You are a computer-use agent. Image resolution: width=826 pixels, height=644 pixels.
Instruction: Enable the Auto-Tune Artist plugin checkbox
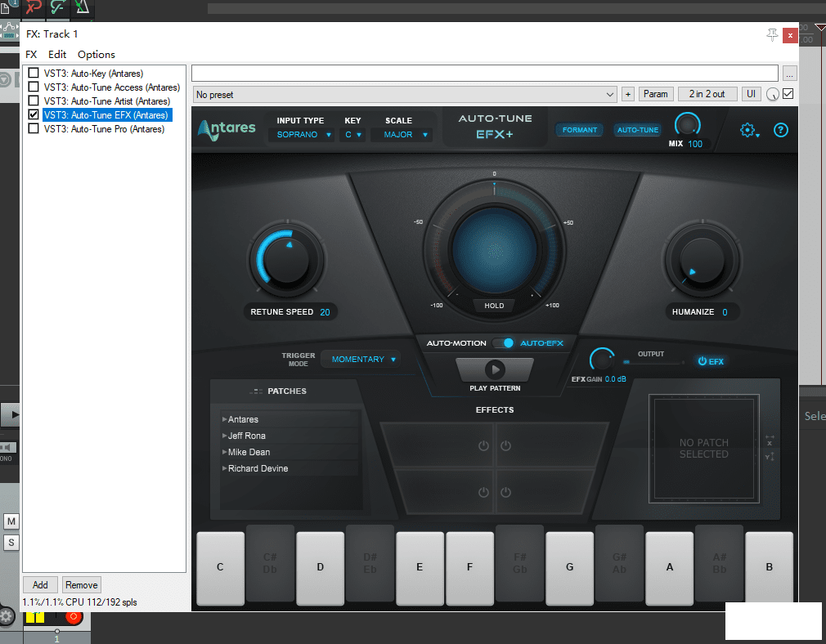coord(34,101)
